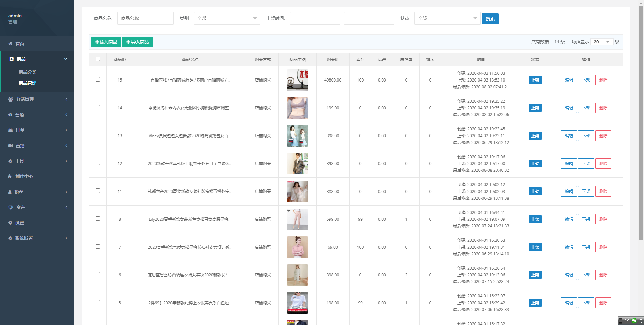This screenshot has height=325, width=644.
Task: Open the 类别 category dropdown
Action: click(x=227, y=18)
